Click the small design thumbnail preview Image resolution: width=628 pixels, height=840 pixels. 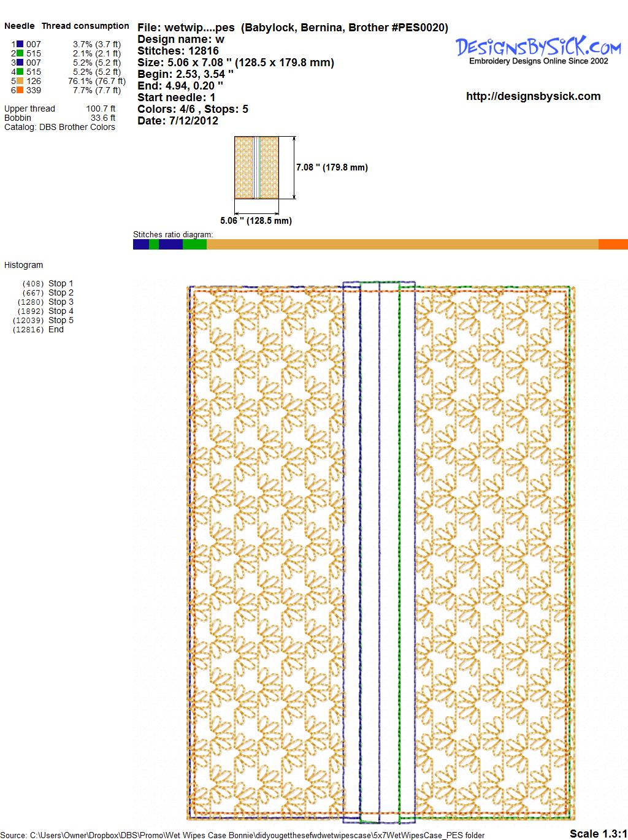pyautogui.click(x=256, y=167)
